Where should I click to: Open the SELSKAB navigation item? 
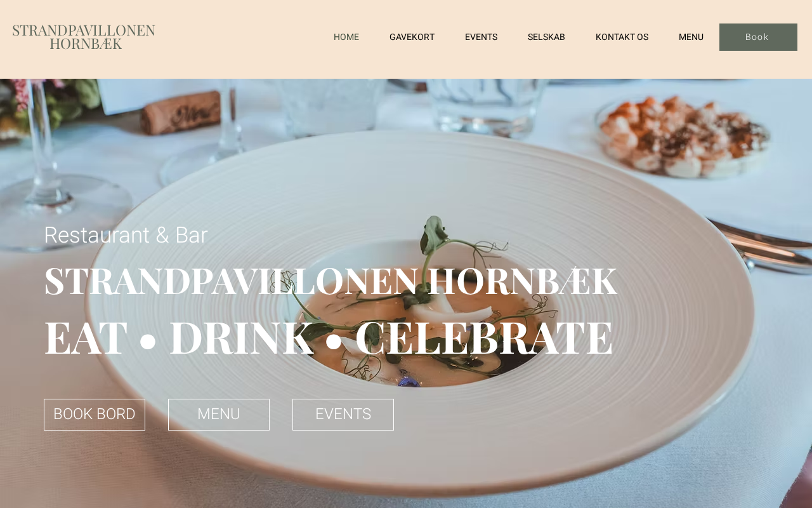point(546,37)
